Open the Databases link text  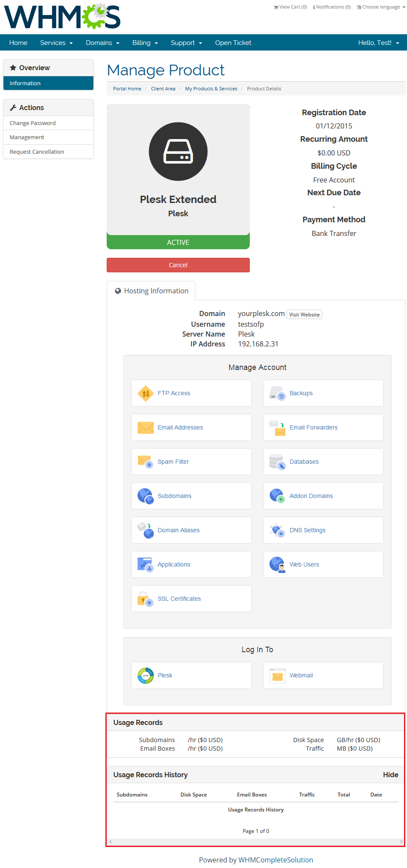304,462
